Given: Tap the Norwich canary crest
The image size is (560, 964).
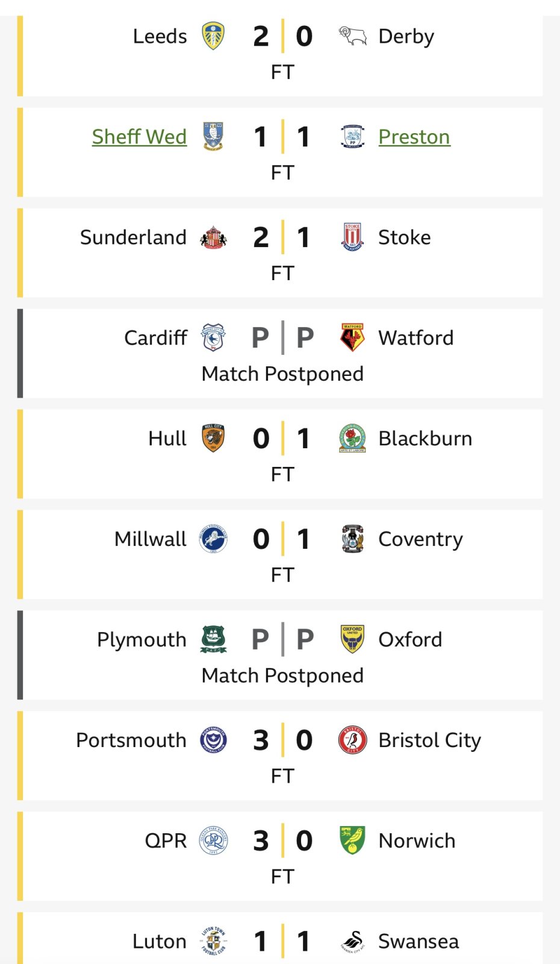Looking at the screenshot, I should [352, 840].
